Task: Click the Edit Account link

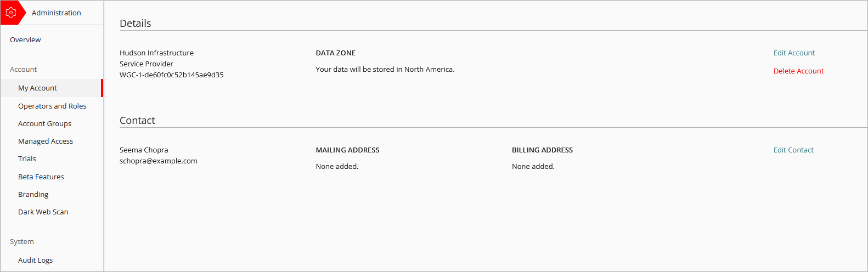Action: (x=794, y=53)
